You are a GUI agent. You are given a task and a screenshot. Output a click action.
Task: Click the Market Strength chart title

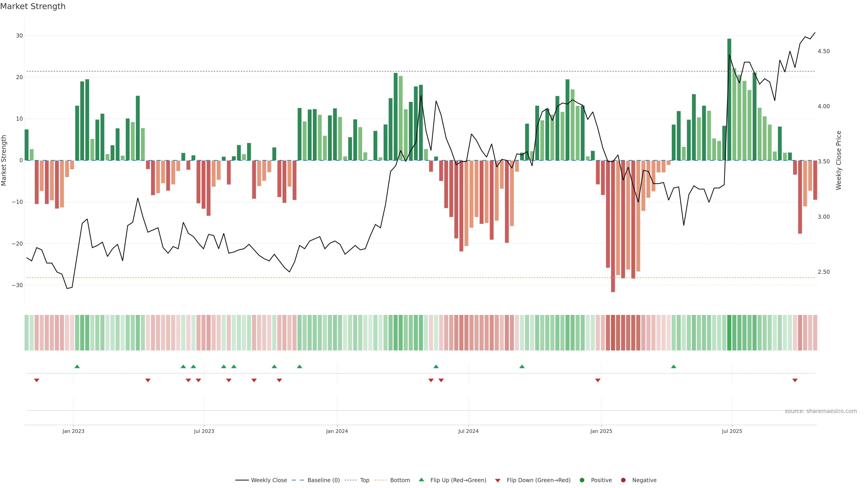(33, 6)
